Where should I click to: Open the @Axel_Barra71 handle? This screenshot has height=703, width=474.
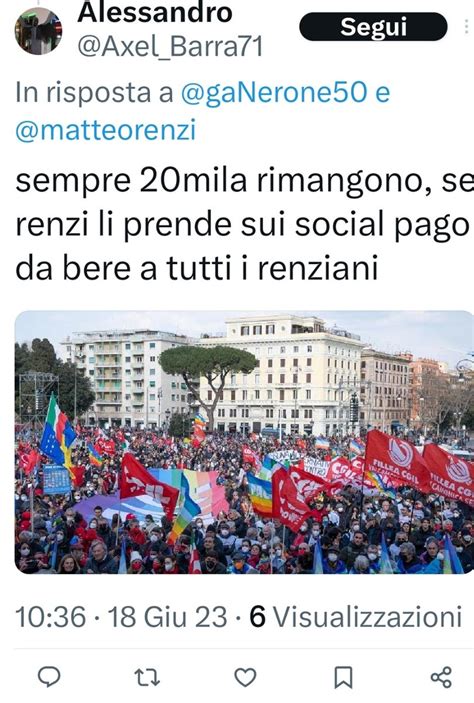[x=170, y=46]
